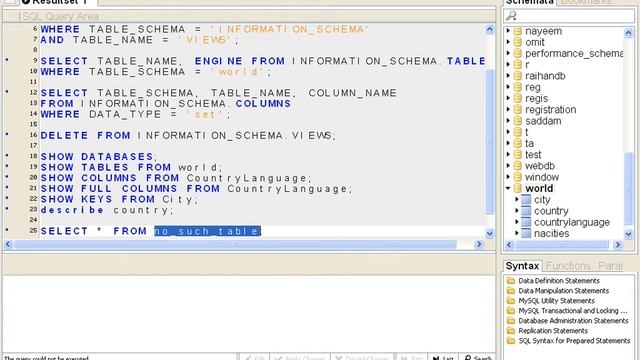Click the database icon beside registration
640x360 pixels.
[x=518, y=110]
